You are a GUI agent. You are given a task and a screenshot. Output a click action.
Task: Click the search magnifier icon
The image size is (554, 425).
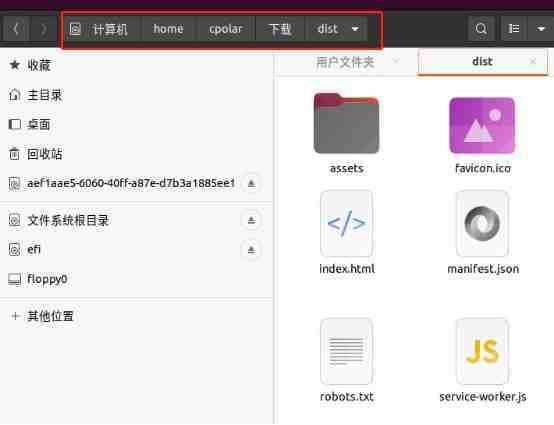point(481,29)
